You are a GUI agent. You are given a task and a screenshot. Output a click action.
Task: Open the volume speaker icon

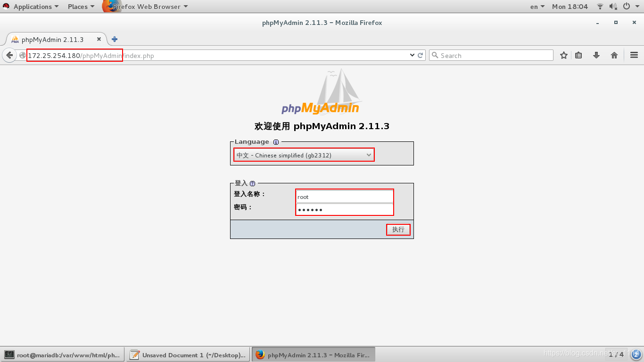613,7
